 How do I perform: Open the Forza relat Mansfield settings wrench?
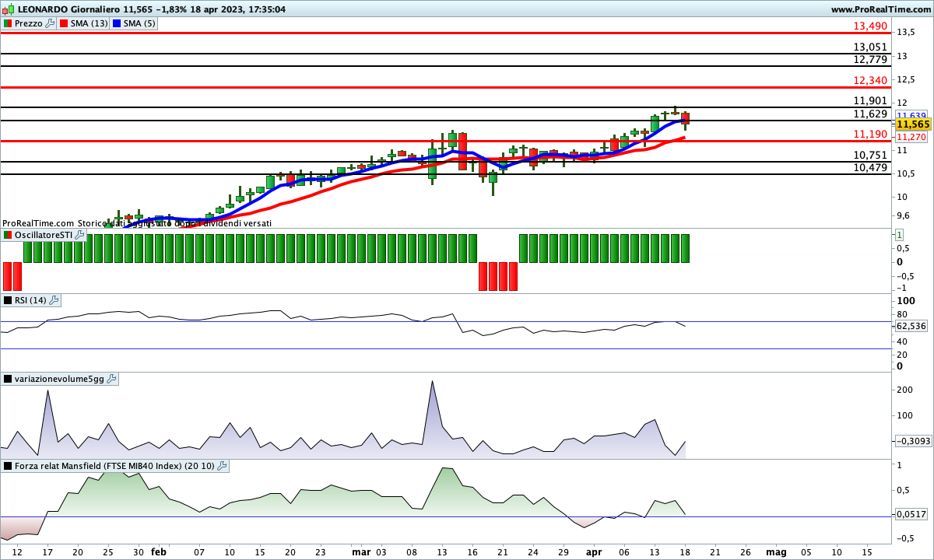222,466
